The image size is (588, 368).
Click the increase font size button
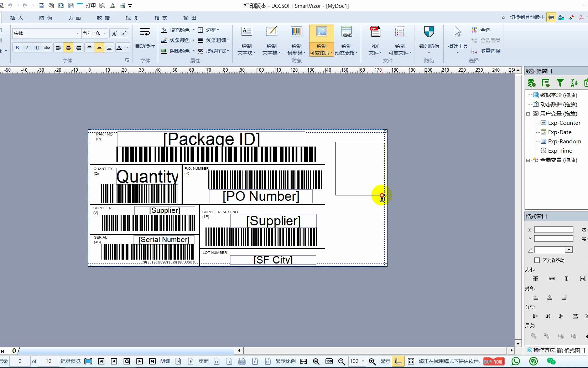point(114,34)
